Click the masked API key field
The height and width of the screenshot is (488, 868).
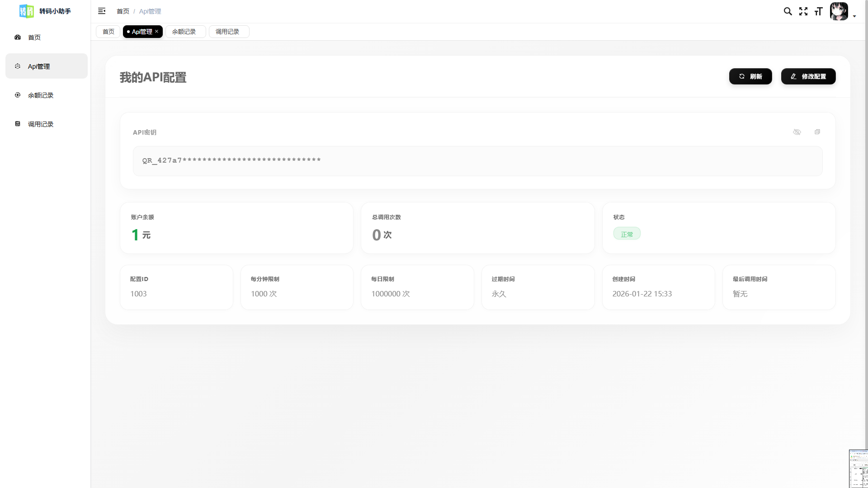tap(477, 161)
